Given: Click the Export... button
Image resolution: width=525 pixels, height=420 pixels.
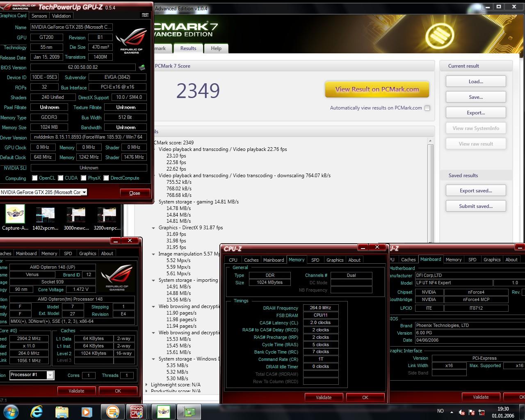Looking at the screenshot, I should coord(476,113).
